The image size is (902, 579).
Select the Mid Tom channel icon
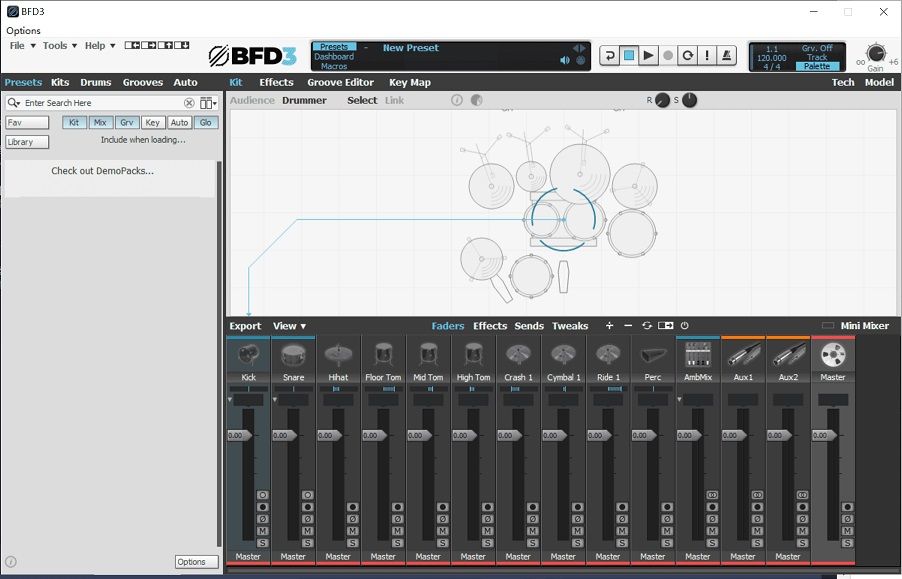point(428,355)
